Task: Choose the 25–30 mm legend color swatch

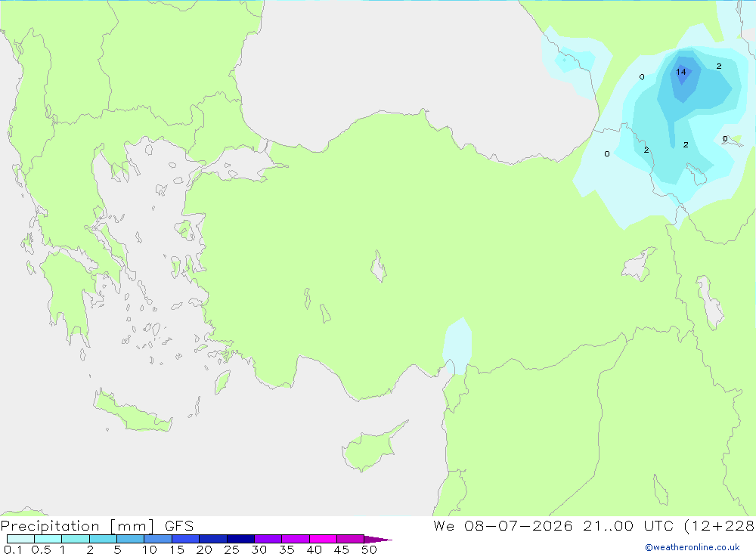Action: pyautogui.click(x=240, y=539)
